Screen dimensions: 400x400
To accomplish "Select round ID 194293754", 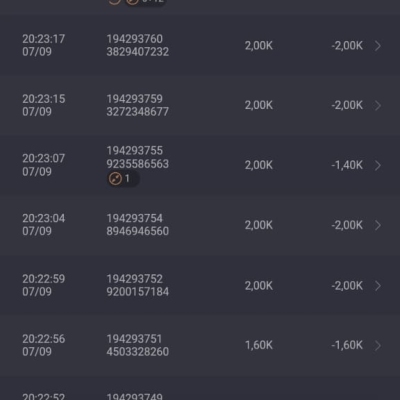I will [135, 219].
